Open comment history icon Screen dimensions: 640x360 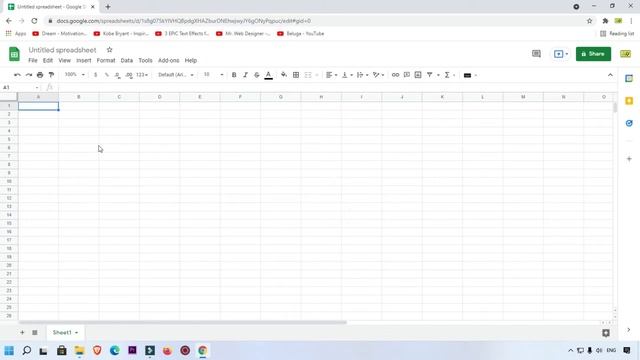536,54
